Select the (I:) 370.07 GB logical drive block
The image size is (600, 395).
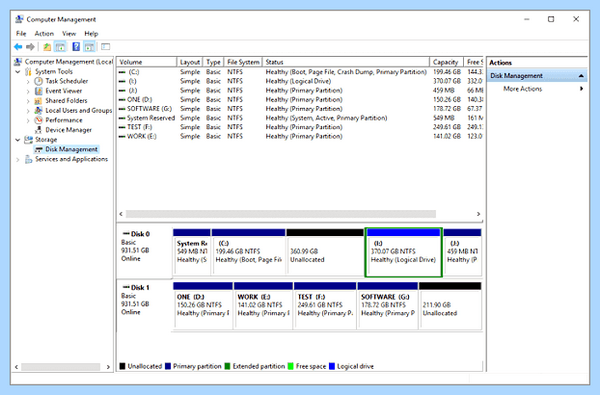[x=404, y=252]
